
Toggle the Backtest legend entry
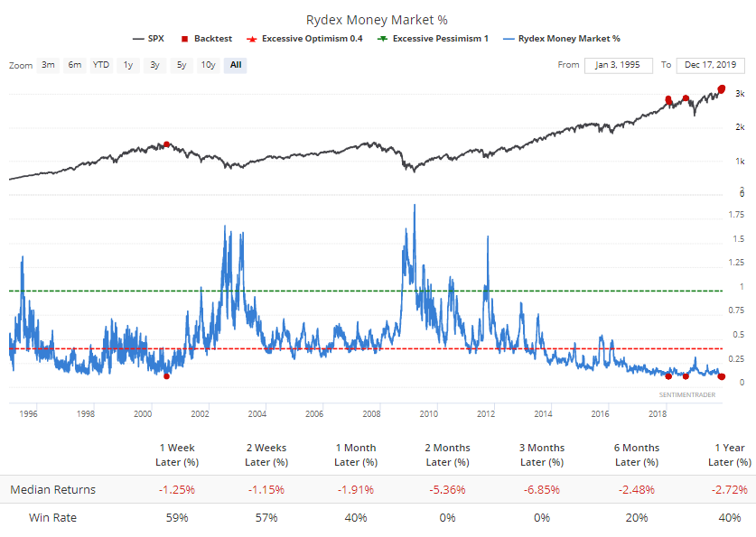(x=206, y=39)
